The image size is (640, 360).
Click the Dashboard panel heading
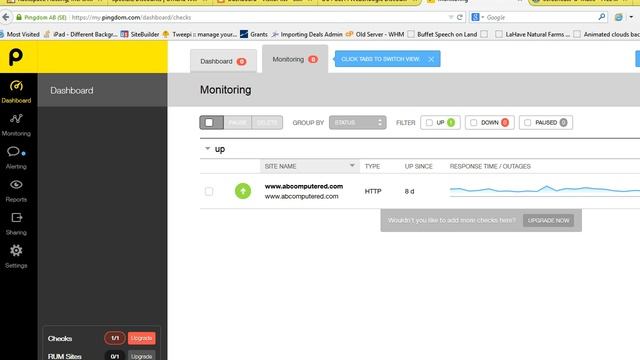72,90
